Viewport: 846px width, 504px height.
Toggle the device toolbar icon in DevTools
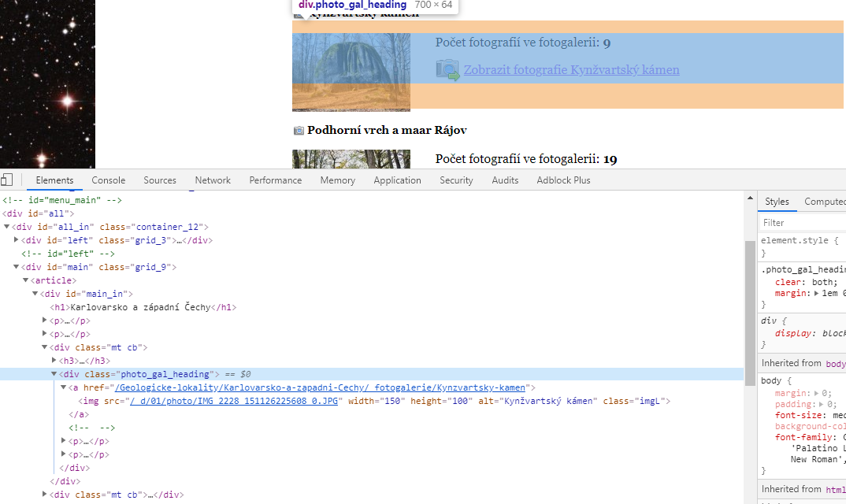tap(6, 180)
